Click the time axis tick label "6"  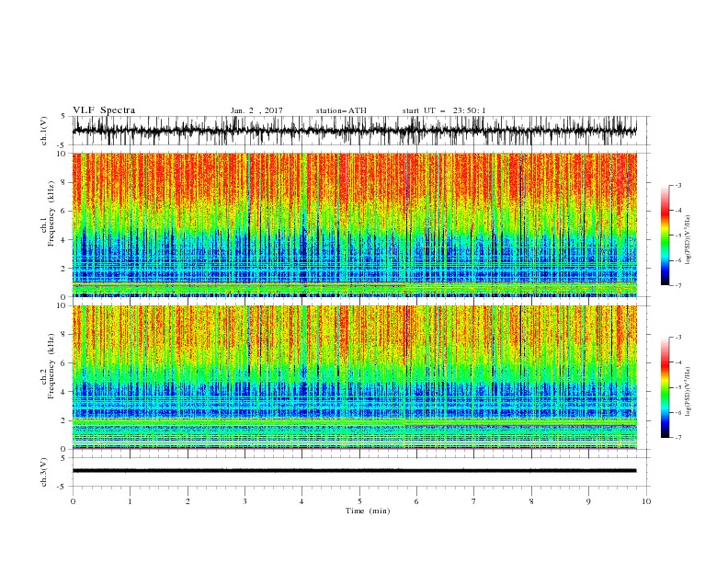tap(417, 501)
